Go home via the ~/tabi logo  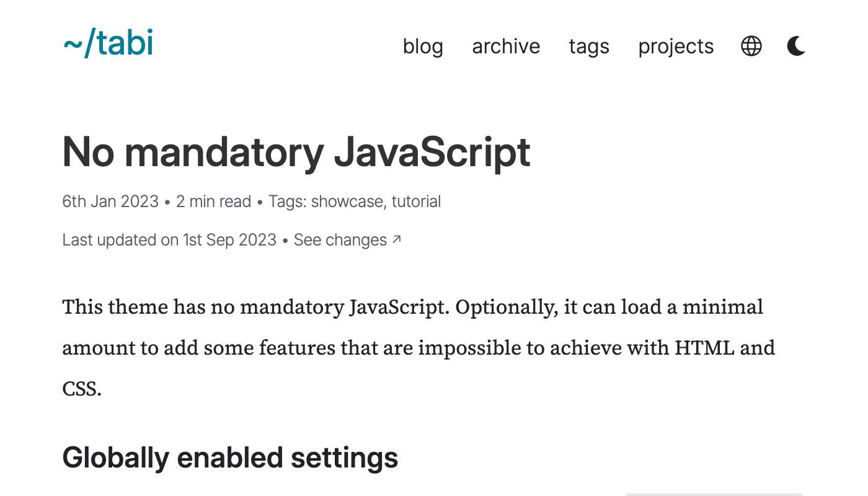[x=108, y=44]
